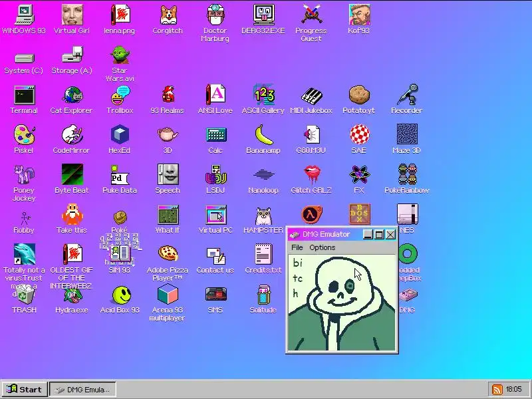Launch Hydra.exe icon

(72, 295)
